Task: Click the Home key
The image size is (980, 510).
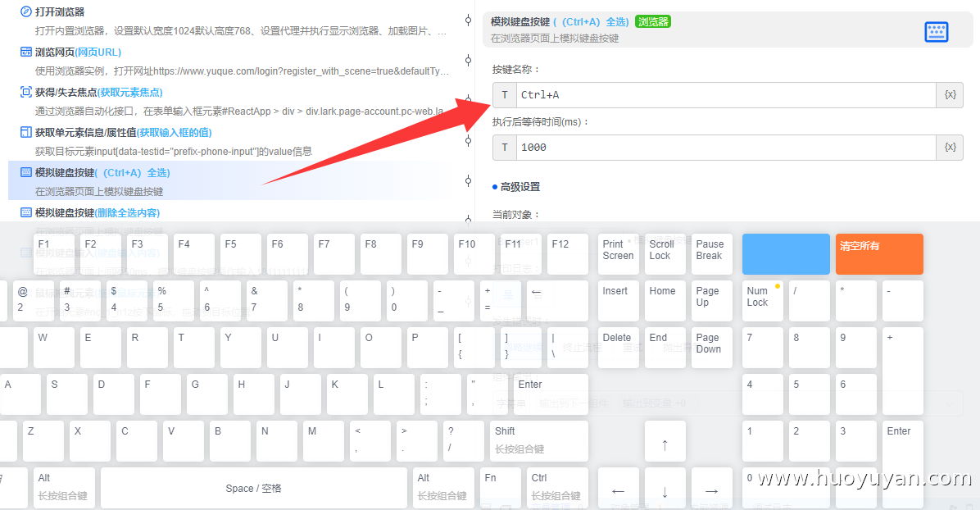Action: [665, 301]
